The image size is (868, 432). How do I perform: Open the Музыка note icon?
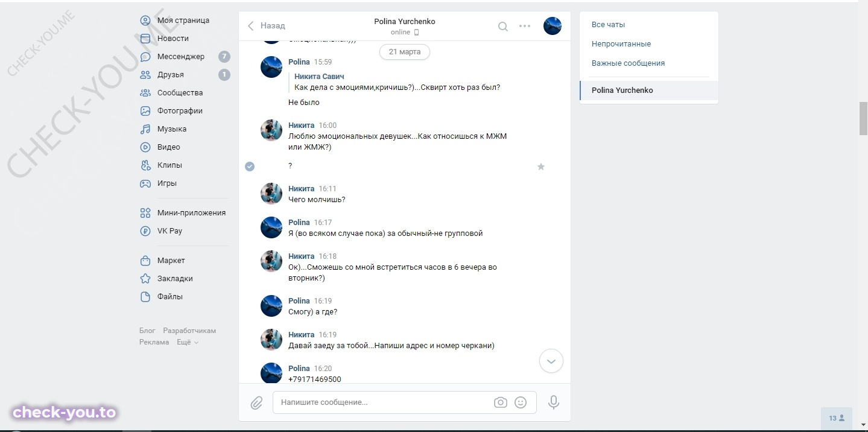tap(145, 129)
